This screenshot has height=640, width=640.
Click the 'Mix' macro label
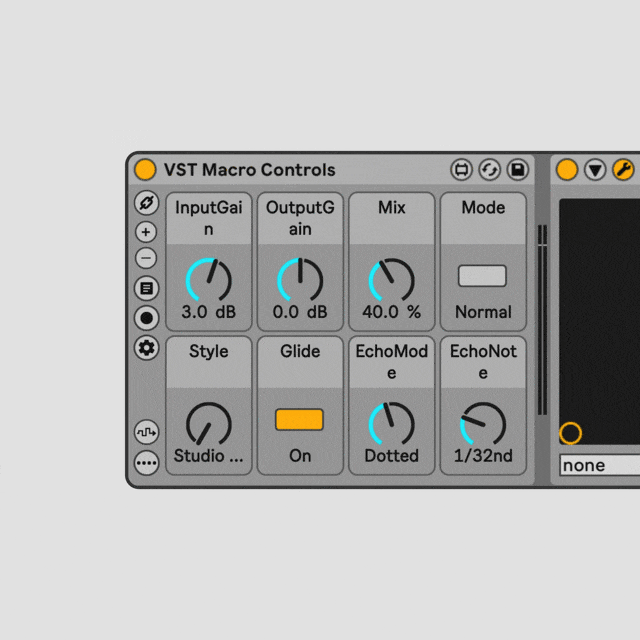391,207
